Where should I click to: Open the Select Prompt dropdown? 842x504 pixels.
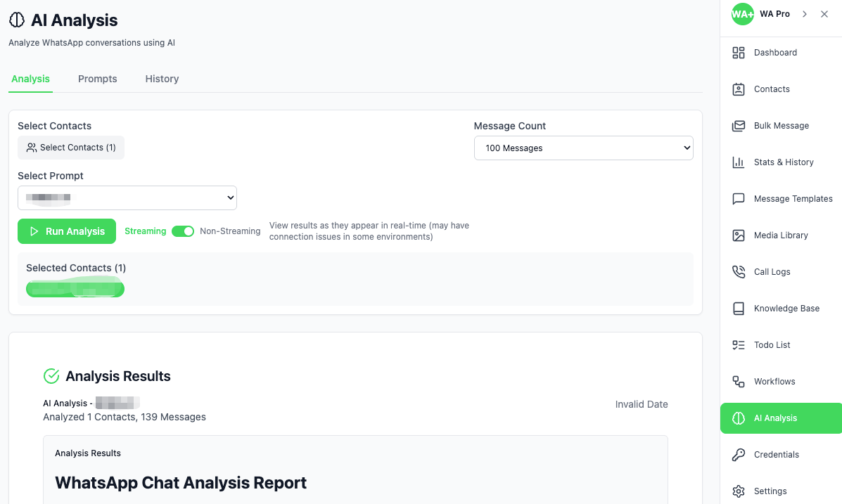(127, 198)
